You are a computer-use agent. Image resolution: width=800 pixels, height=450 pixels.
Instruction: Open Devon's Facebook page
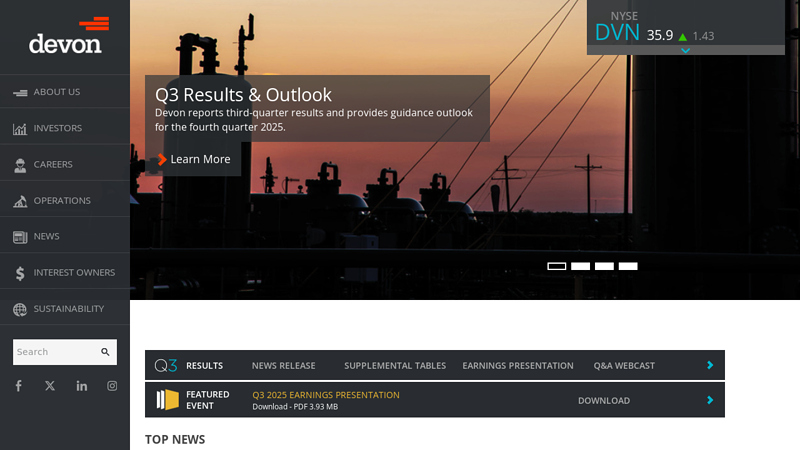click(x=18, y=386)
